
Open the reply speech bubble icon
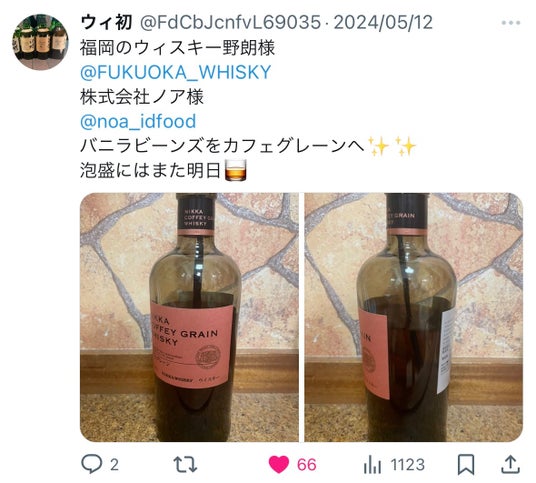pyautogui.click(x=92, y=464)
